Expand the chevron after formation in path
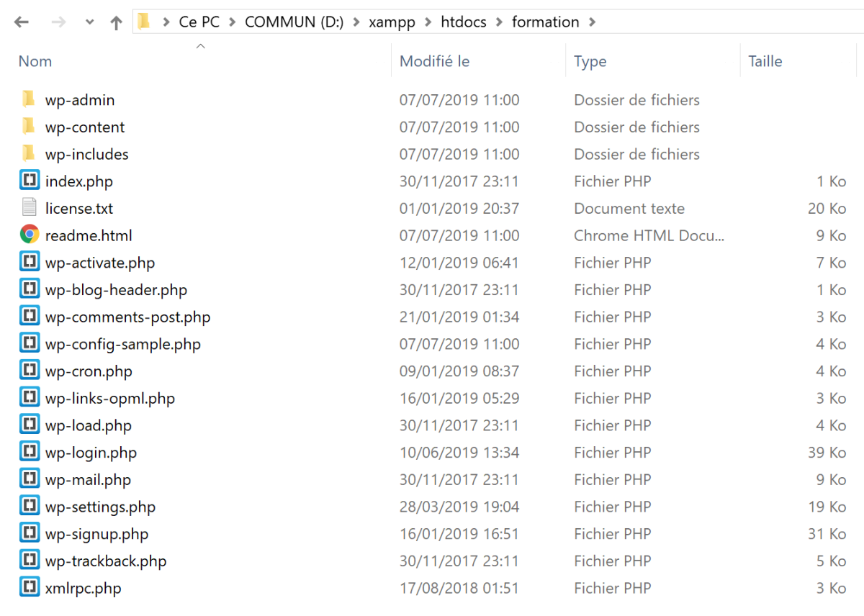Viewport: 864px width, 616px height. coord(592,22)
